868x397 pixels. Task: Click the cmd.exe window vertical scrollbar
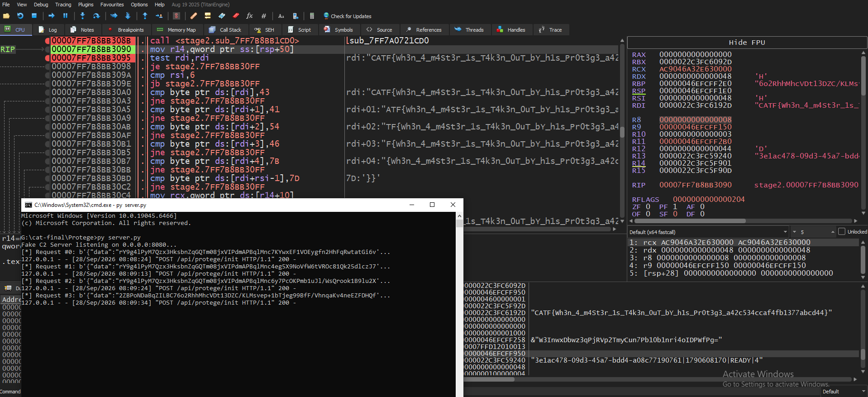[459, 303]
